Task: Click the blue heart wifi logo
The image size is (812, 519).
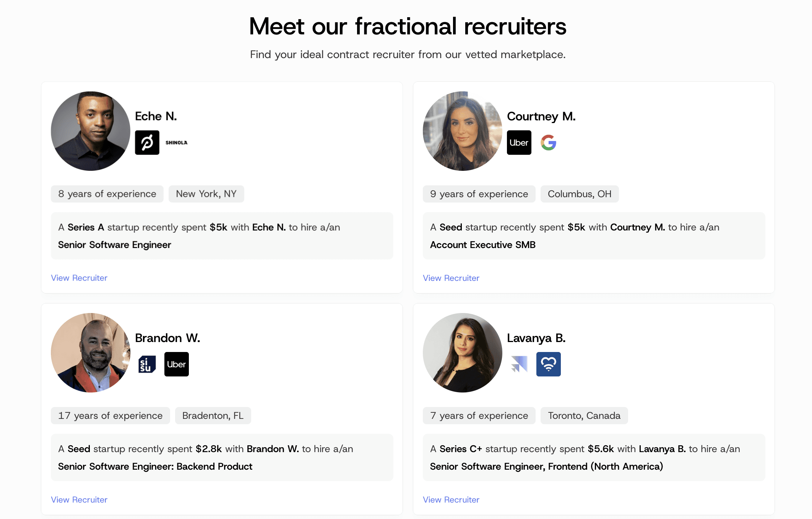Action: coord(548,364)
